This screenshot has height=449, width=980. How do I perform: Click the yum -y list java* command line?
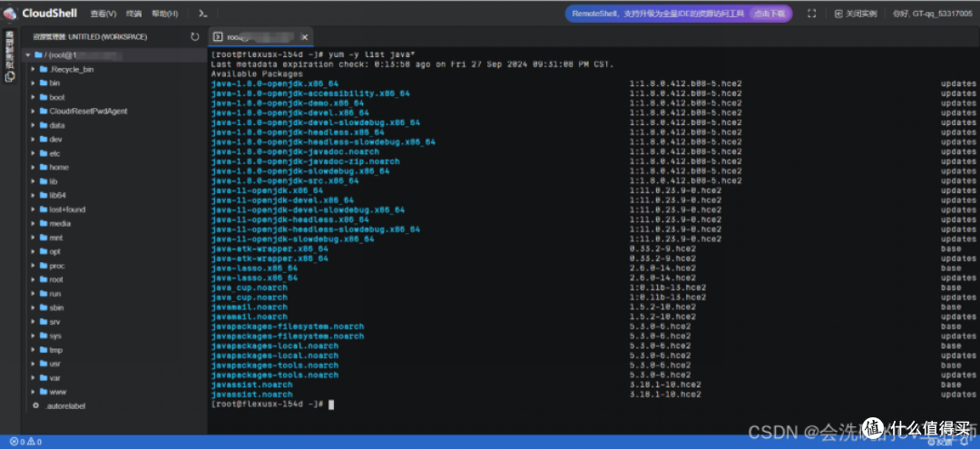(372, 54)
